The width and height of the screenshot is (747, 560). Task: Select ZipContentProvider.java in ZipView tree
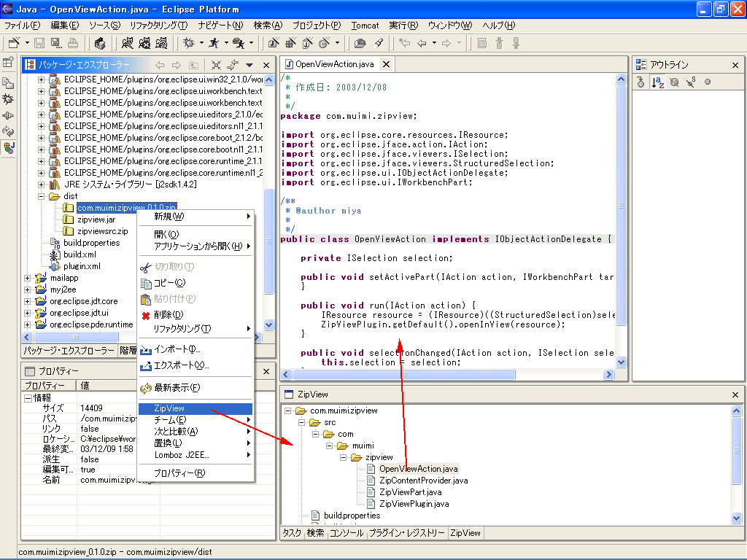423,481
